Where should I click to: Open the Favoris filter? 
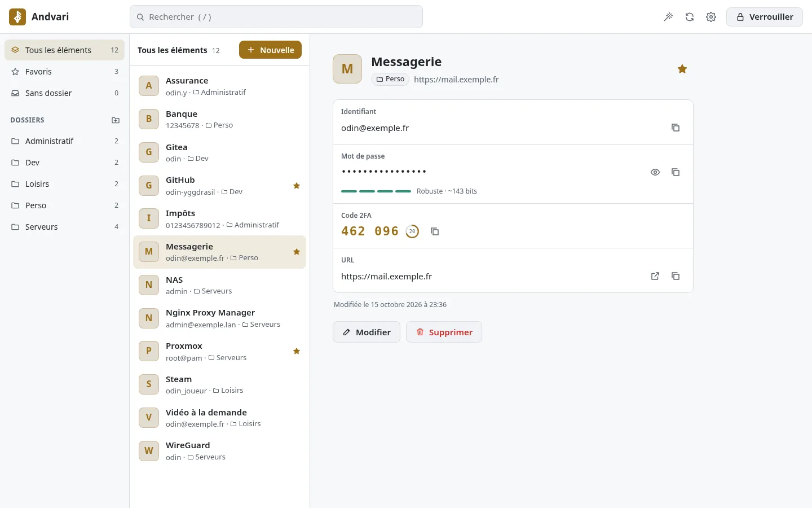coord(64,72)
